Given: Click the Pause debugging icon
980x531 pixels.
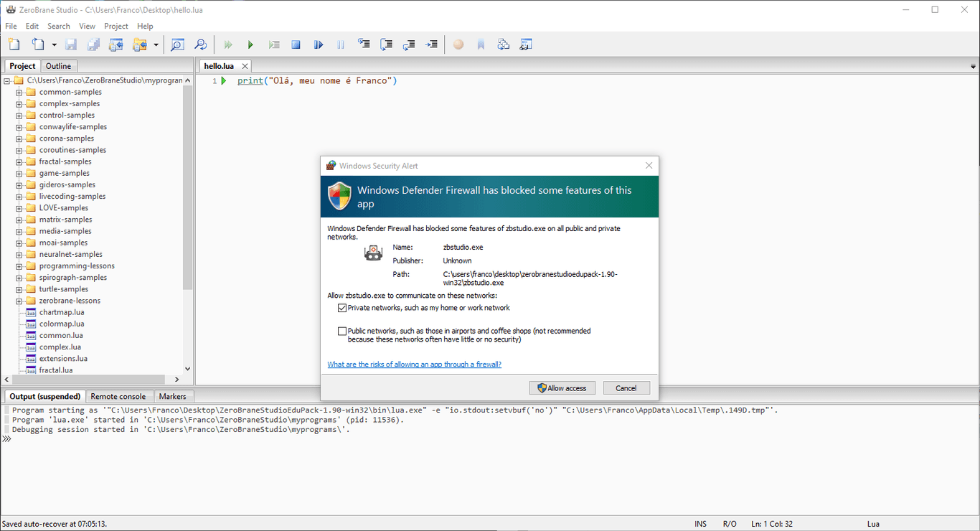Looking at the screenshot, I should 340,44.
